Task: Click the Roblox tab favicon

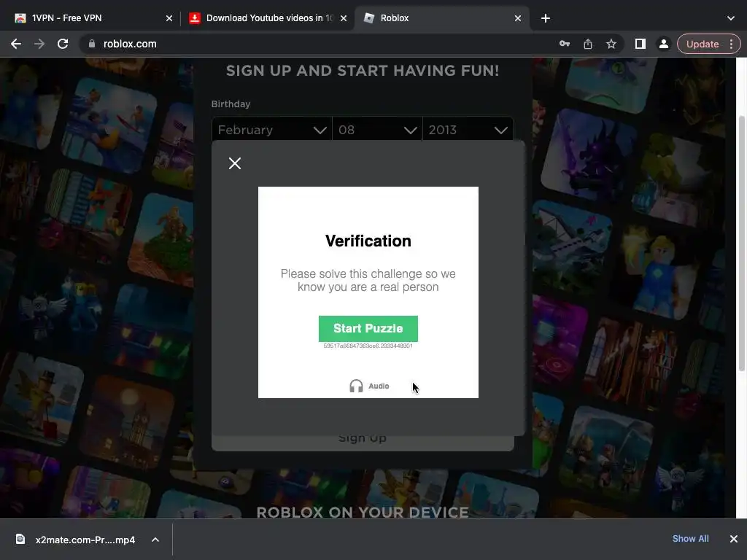Action: (x=368, y=18)
